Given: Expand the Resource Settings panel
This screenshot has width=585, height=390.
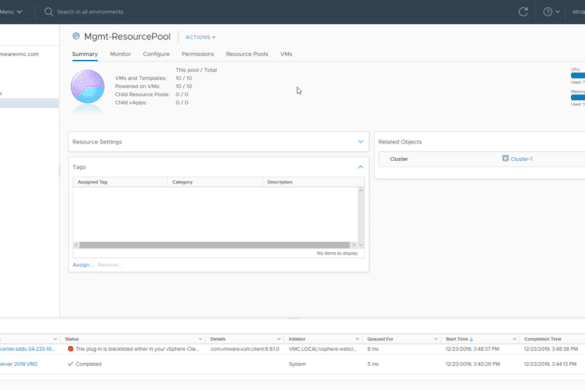Looking at the screenshot, I should point(360,142).
